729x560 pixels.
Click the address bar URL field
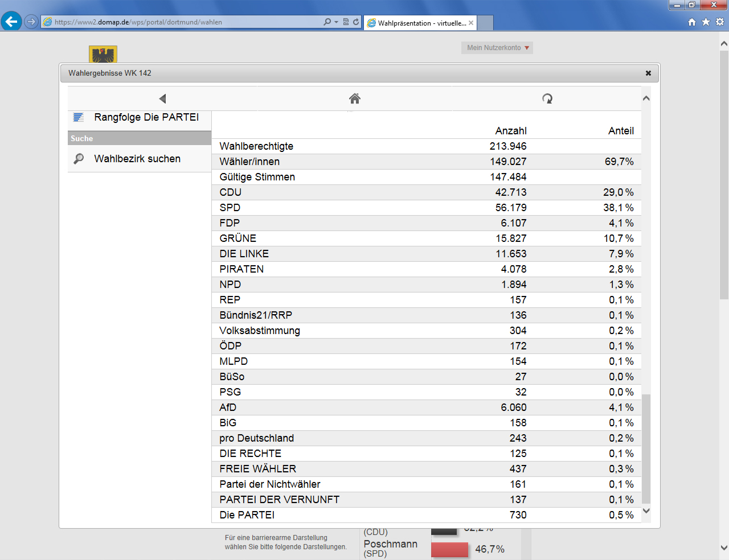[x=182, y=22]
